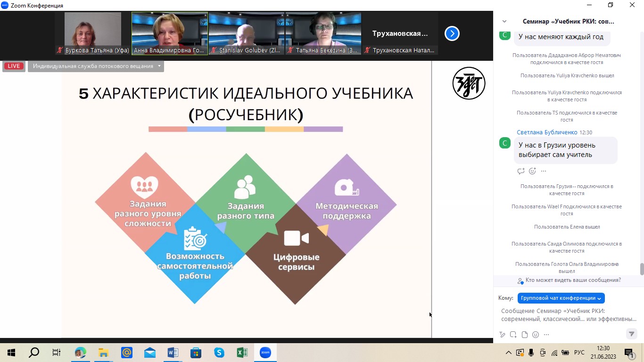The image size is (644, 362).
Task: Click the red LIVE indicator
Action: [x=14, y=66]
